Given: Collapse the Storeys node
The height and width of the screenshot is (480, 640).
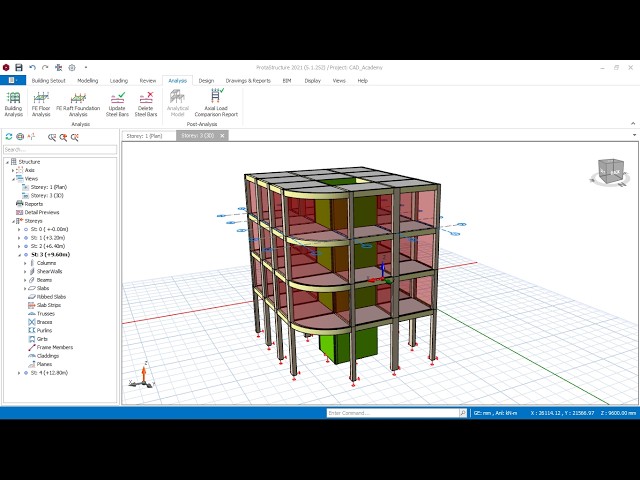Looking at the screenshot, I should [x=13, y=221].
